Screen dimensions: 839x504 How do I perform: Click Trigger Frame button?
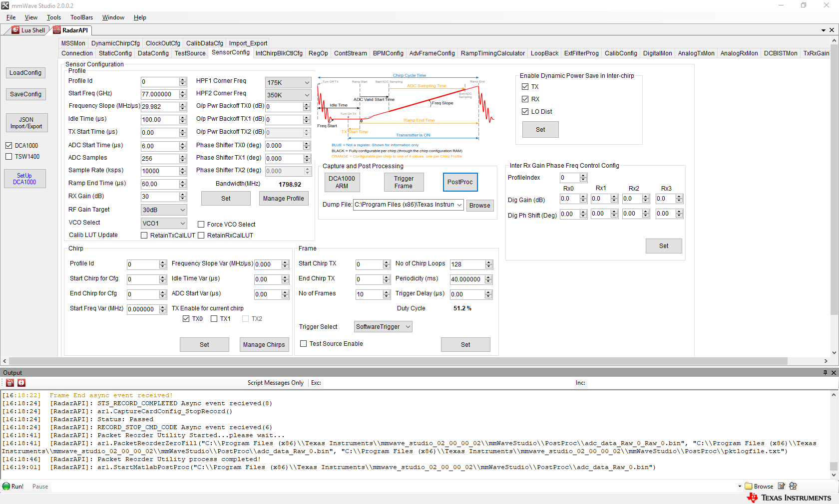click(x=404, y=182)
